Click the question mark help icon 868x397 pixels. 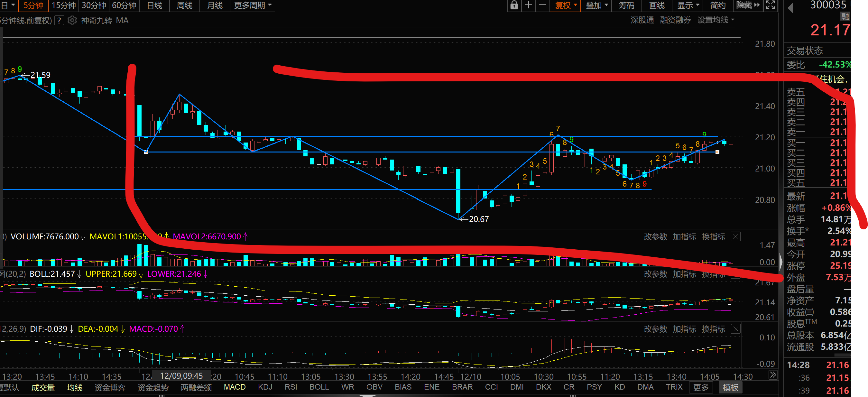pos(59,21)
